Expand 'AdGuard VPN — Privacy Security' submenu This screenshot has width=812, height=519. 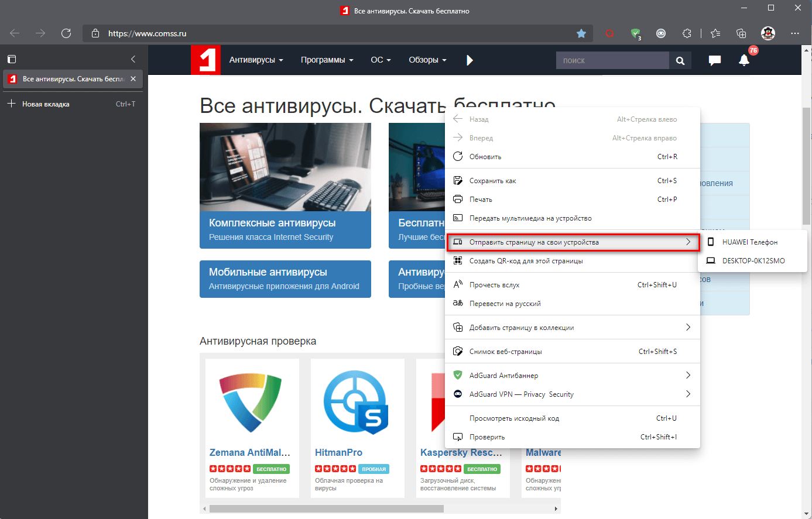click(x=573, y=394)
